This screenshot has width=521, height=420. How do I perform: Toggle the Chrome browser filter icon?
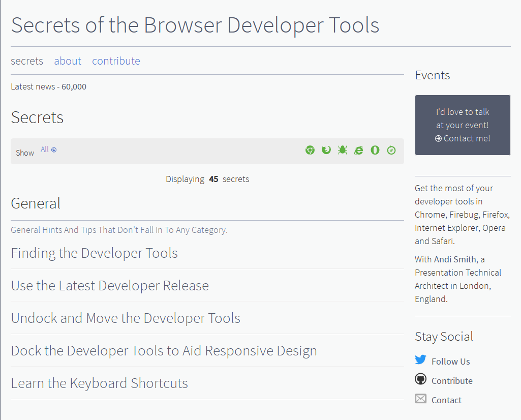tap(310, 150)
